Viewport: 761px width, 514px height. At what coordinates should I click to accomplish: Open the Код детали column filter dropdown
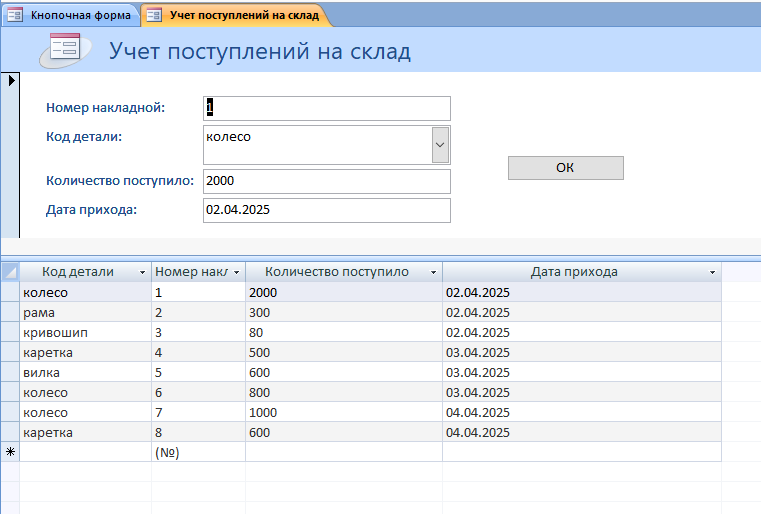click(x=142, y=272)
